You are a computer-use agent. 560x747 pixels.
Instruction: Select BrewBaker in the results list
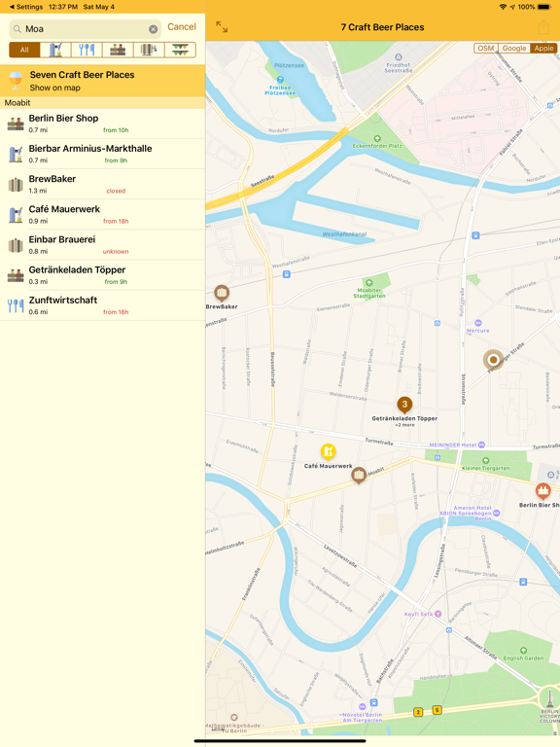point(102,184)
